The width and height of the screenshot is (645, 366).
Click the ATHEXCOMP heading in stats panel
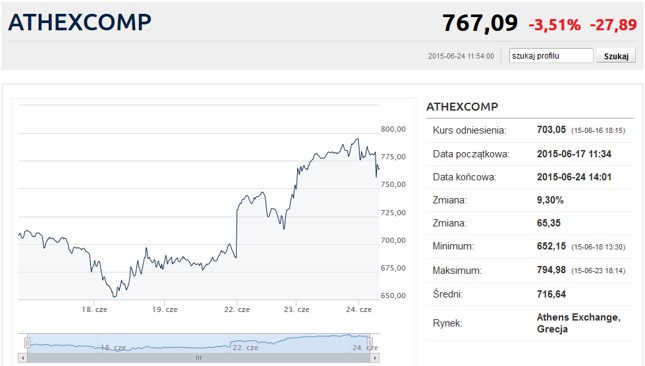pyautogui.click(x=462, y=107)
